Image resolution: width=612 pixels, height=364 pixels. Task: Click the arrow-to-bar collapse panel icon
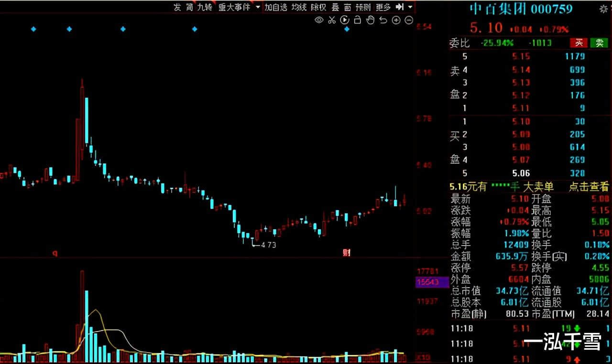click(400, 7)
